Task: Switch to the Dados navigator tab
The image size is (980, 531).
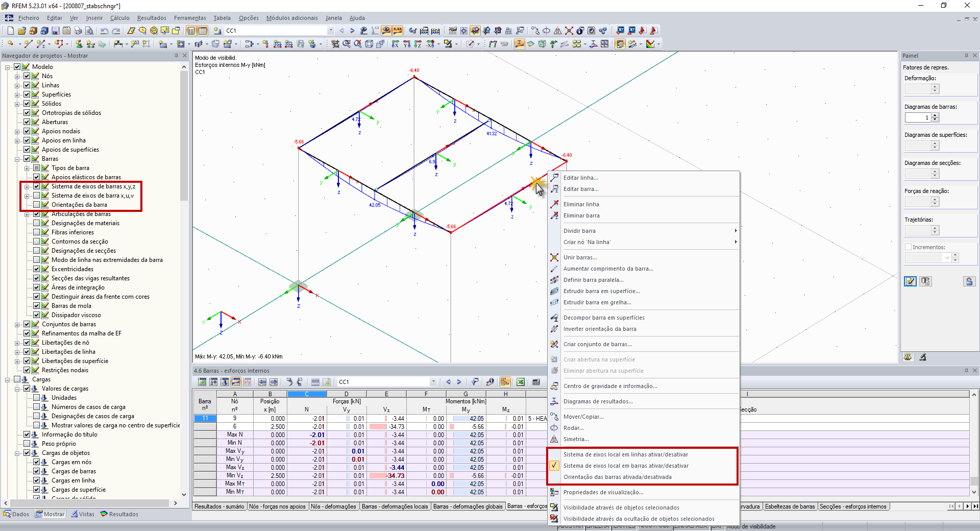Action: [16, 514]
